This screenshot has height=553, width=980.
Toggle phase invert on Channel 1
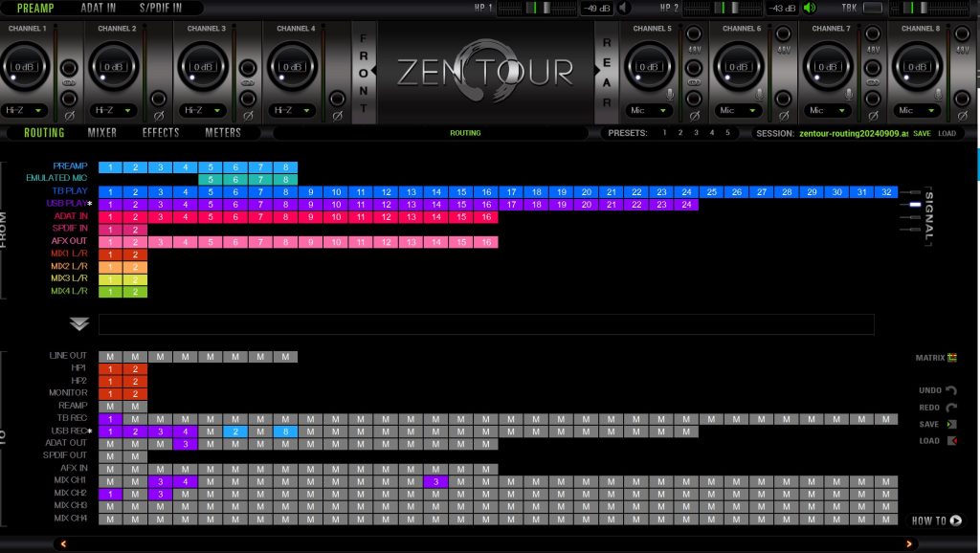click(68, 98)
